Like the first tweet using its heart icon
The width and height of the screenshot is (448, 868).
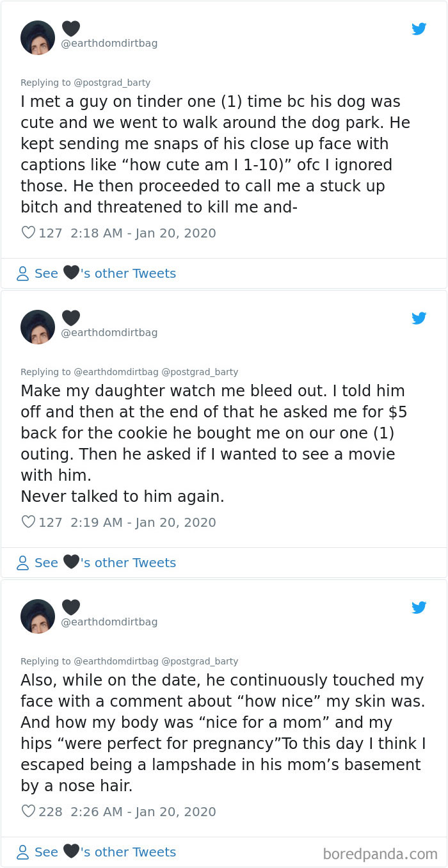coord(28,232)
